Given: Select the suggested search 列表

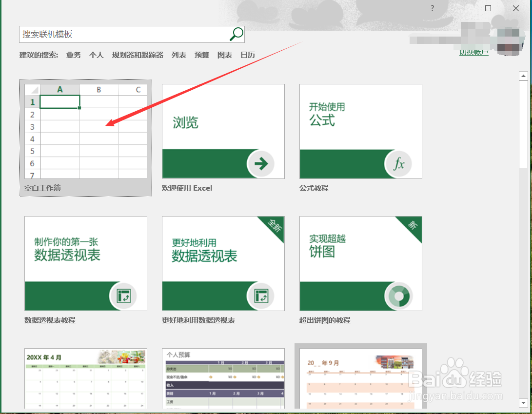Looking at the screenshot, I should point(179,55).
